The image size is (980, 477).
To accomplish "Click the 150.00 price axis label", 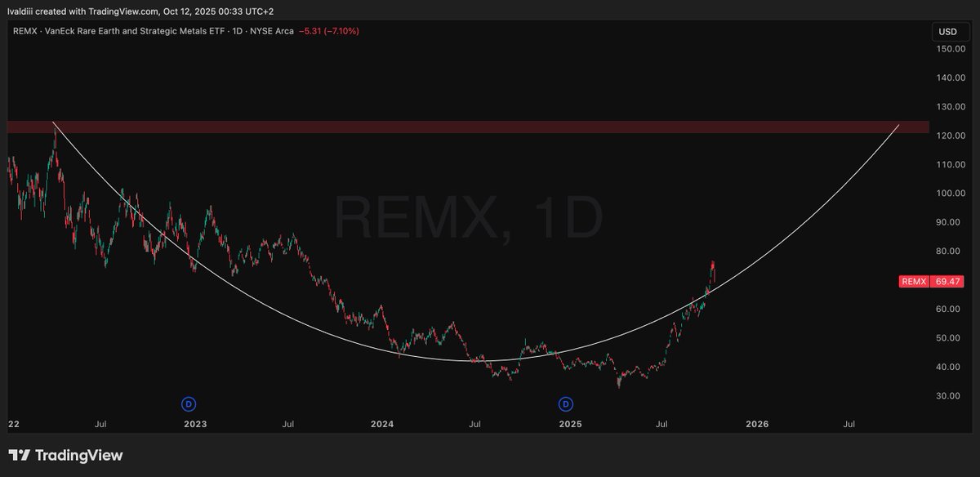I will coord(951,49).
